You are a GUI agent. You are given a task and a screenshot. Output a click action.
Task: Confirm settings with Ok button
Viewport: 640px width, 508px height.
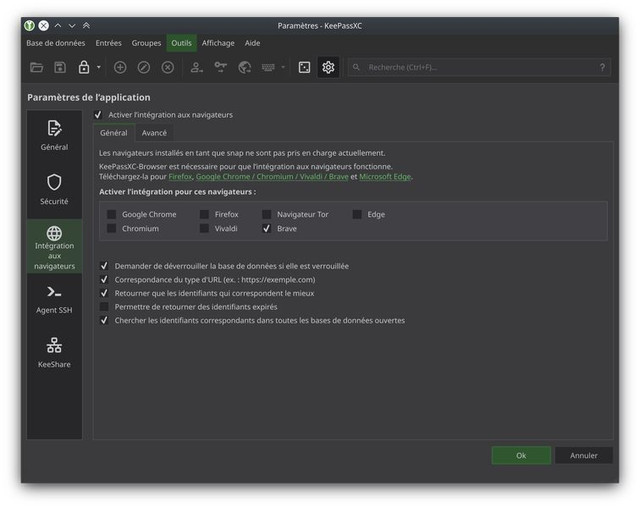521,455
